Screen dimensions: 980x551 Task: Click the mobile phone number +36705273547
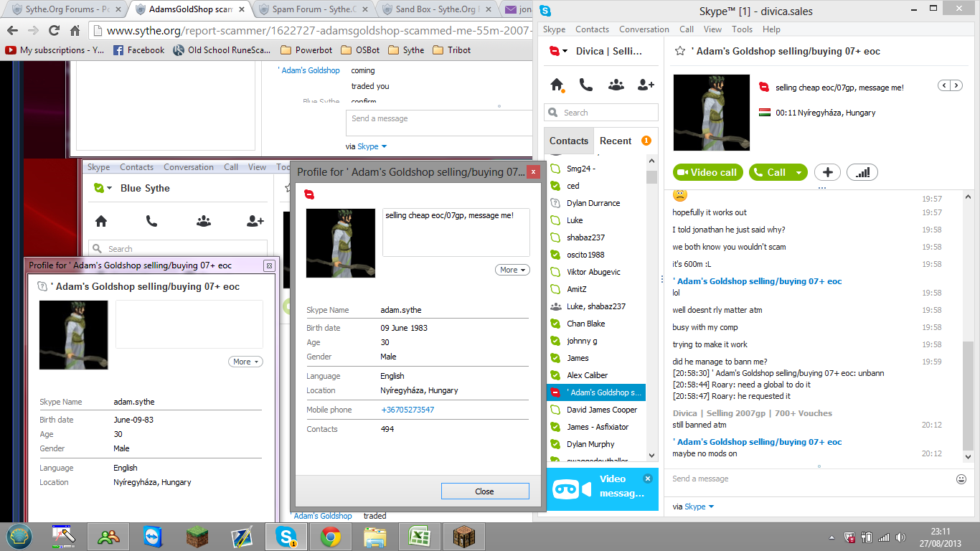407,410
